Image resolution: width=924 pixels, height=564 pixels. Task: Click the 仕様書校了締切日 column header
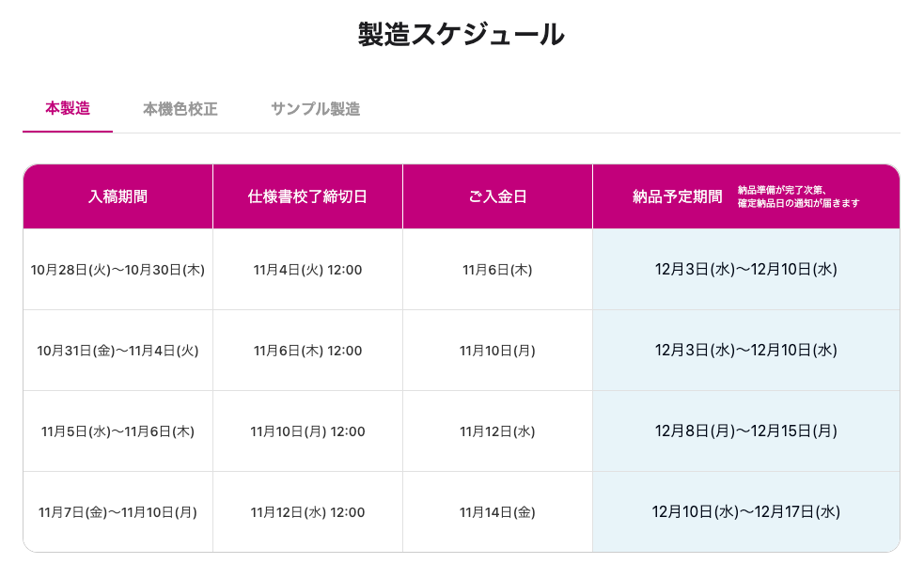tap(307, 196)
